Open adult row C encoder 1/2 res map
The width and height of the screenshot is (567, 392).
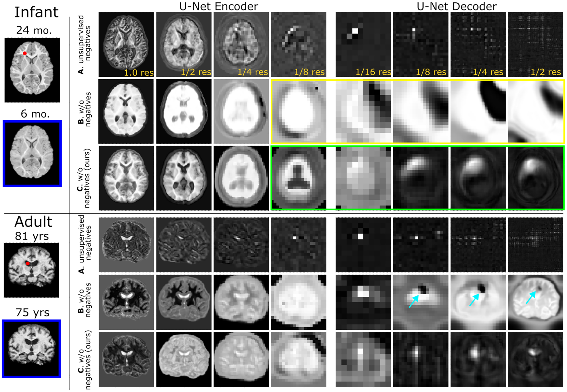coord(184,360)
